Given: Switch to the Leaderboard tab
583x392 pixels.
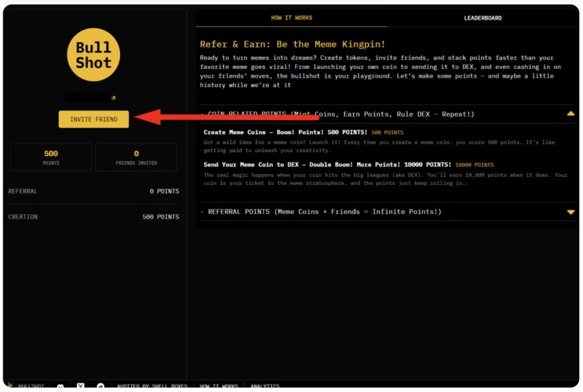Looking at the screenshot, I should point(482,18).
